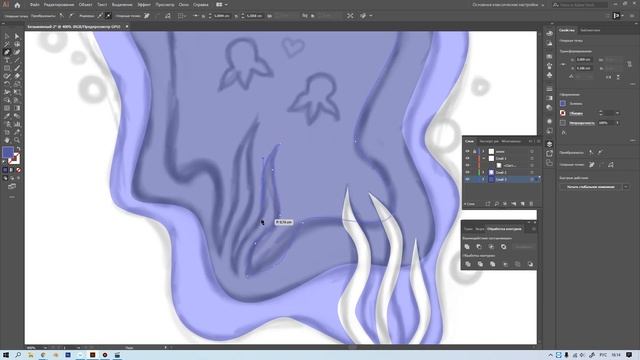Select the Rectangle tool
The height and width of the screenshot is (360, 640).
point(7,68)
